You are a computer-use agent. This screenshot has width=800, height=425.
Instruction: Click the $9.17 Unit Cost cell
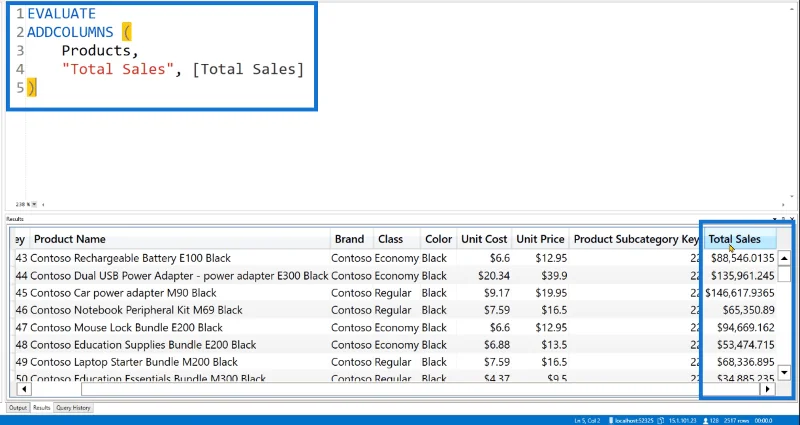(x=496, y=293)
